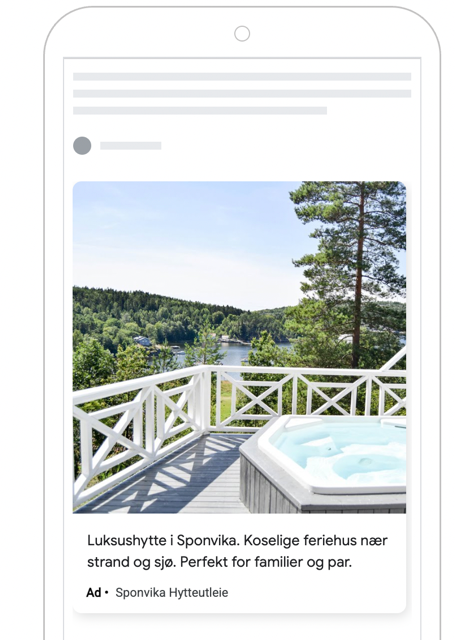Click the bold 'Ad' label
455x640 pixels.
[93, 593]
